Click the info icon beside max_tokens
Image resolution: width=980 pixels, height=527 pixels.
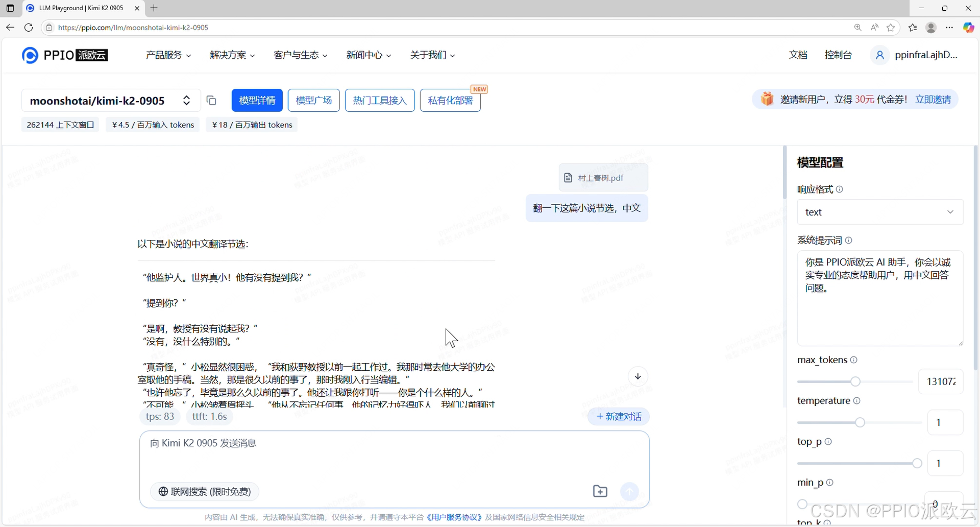tap(854, 360)
